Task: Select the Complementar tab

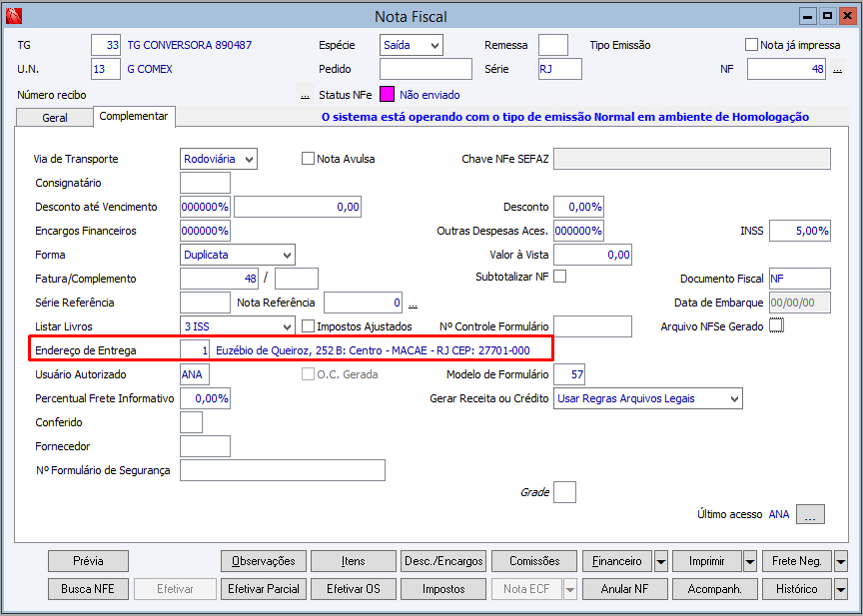Action: click(x=134, y=116)
